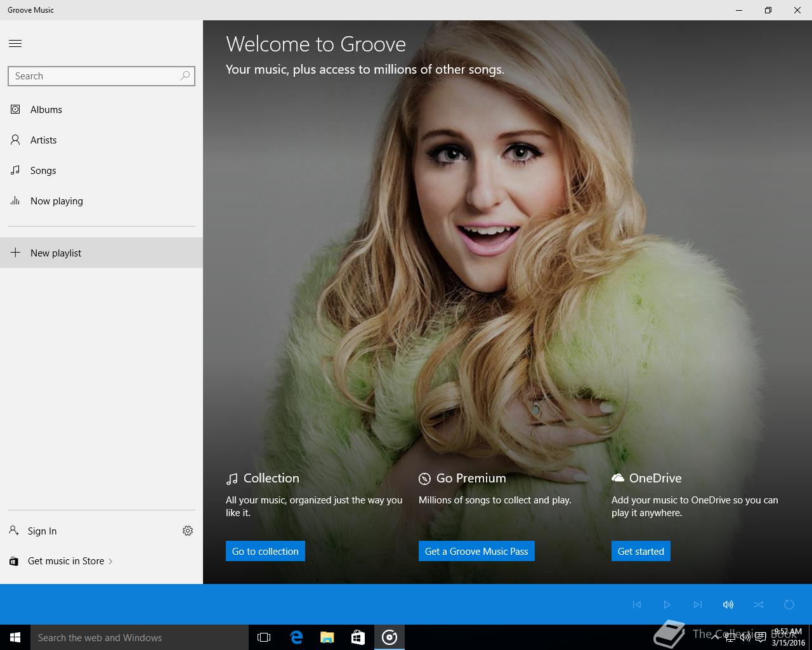Click the Collection heading
This screenshot has width=812, height=650.
[271, 478]
